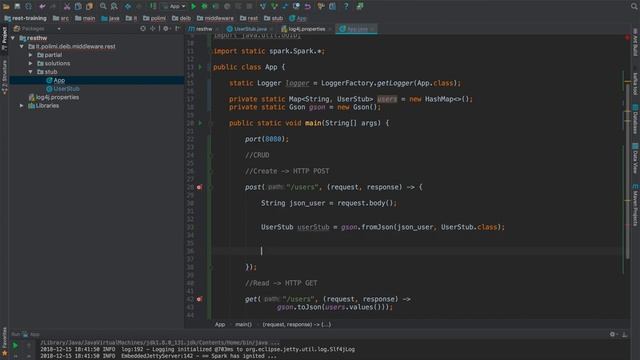Click the polimi breadcrumb folder
Screen dimensions: 640x360
pyautogui.click(x=155, y=18)
